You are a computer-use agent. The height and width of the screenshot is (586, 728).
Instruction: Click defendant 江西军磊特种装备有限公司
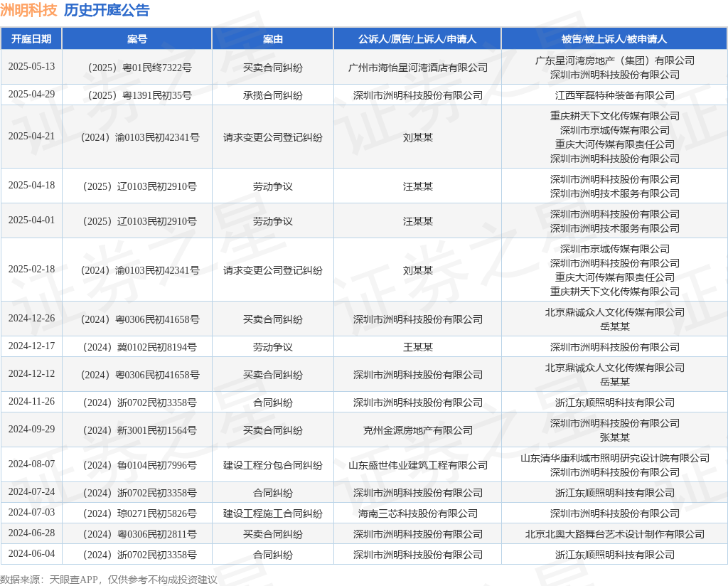coord(615,95)
